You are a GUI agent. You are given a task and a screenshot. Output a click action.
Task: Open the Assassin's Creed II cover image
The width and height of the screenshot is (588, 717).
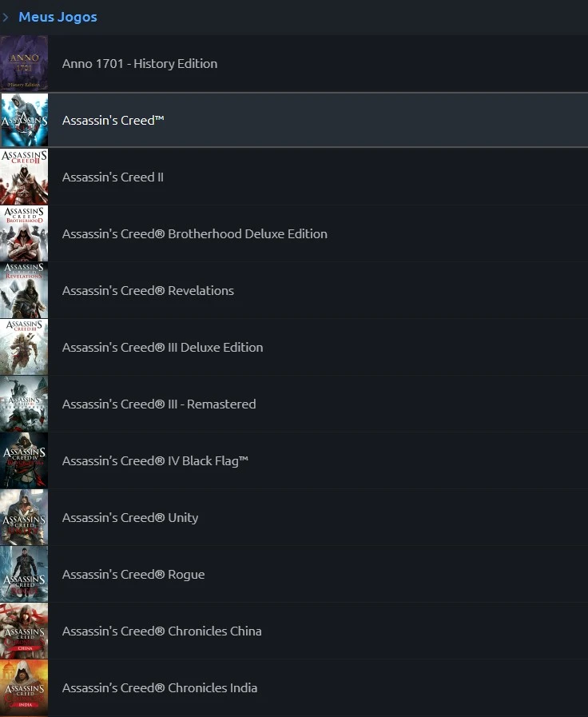click(24, 177)
